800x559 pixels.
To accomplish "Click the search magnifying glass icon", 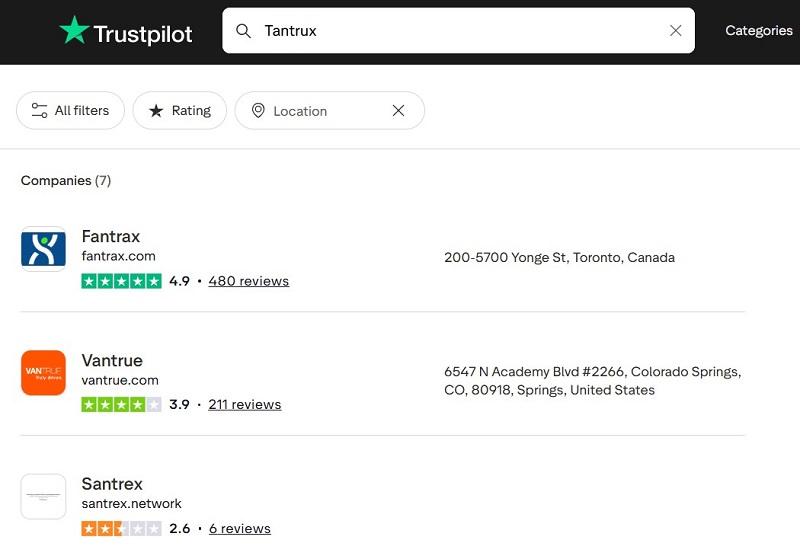I will click(243, 31).
